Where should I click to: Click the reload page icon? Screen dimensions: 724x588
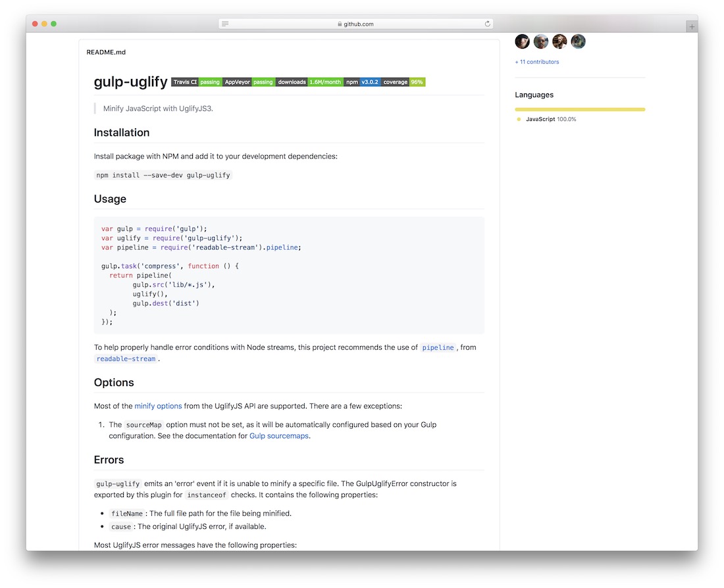click(x=488, y=24)
